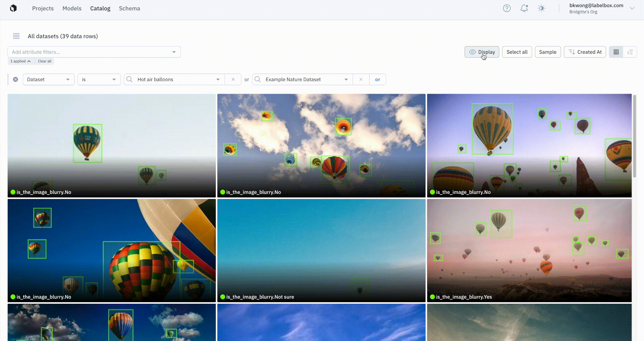
Task: Open the Catalog tab
Action: (x=100, y=8)
